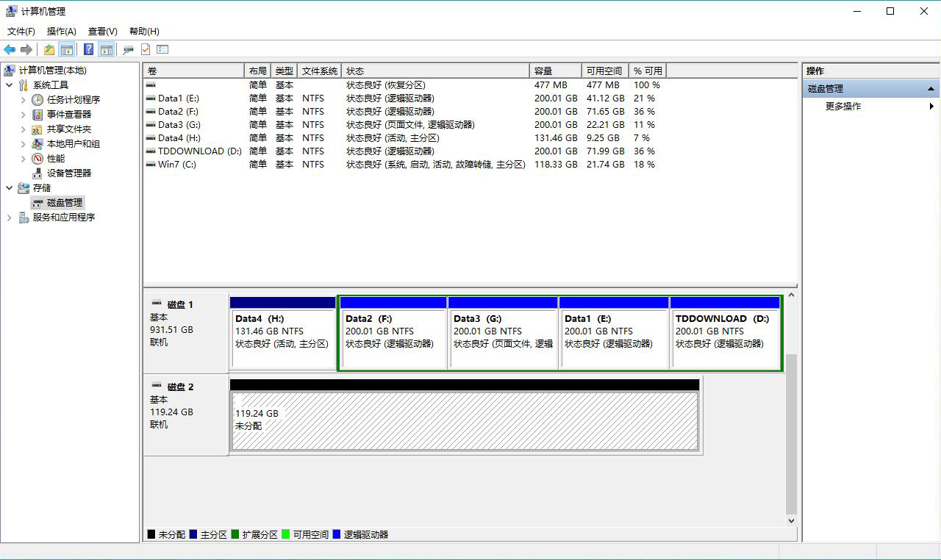The image size is (941, 560).
Task: Expand the 任务计划程序 tree node
Action: [23, 100]
